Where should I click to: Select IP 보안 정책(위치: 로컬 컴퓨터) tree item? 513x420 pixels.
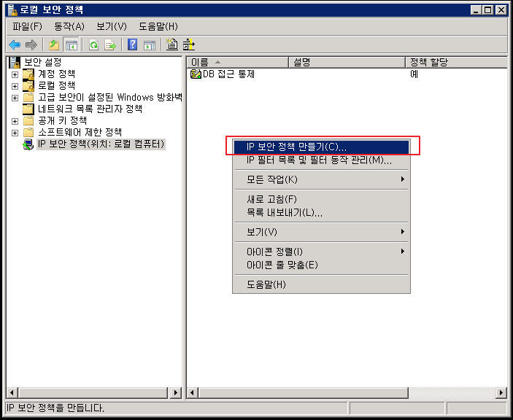click(101, 144)
